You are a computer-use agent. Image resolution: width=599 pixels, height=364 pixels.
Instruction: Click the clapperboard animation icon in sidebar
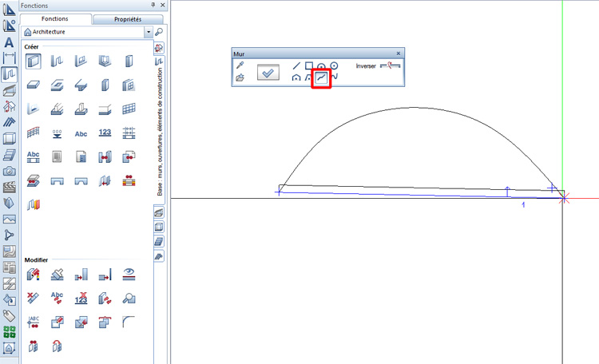(x=9, y=187)
